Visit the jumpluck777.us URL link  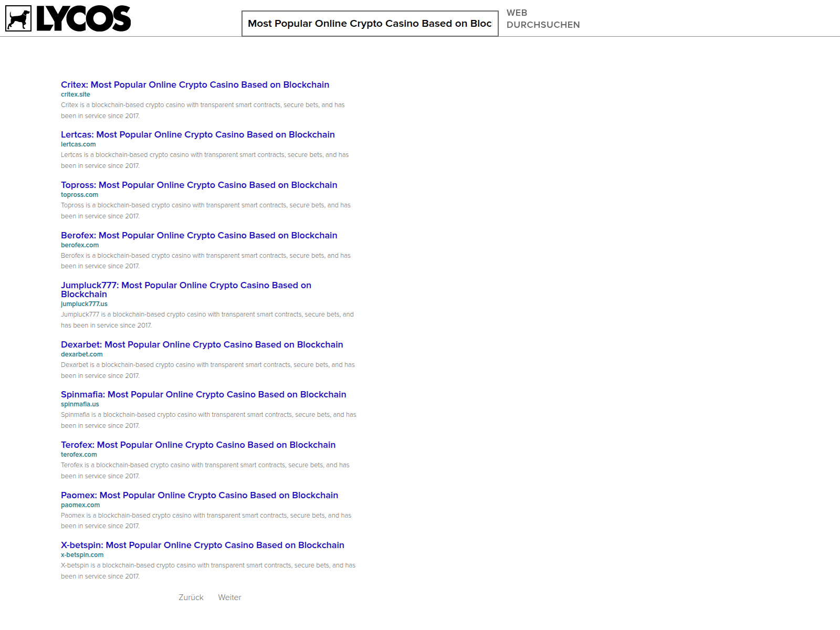(84, 304)
